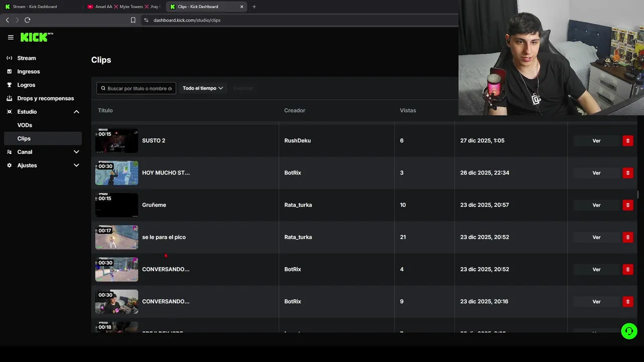Open the Todo el tiempo dropdown
This screenshot has width=644, height=362.
tap(203, 88)
